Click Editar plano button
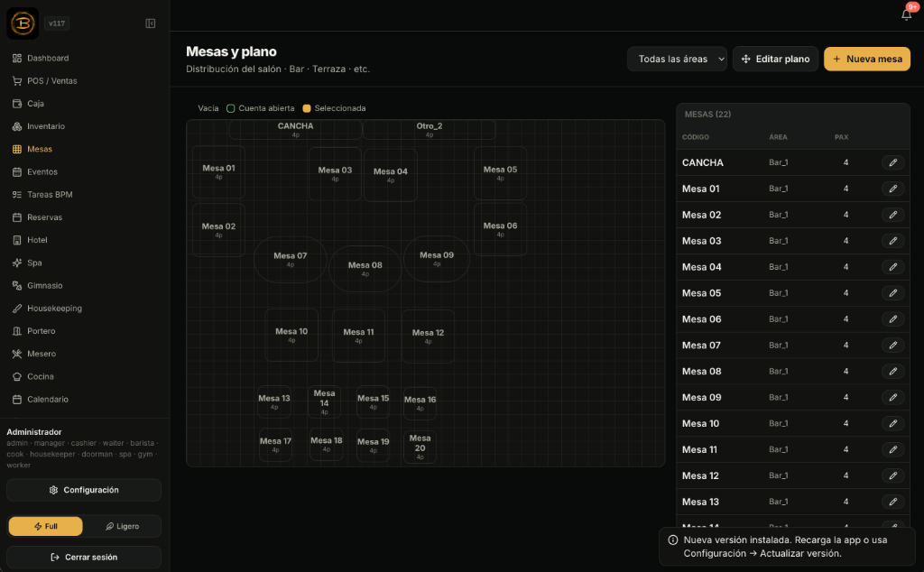This screenshot has width=924, height=572. pos(775,59)
